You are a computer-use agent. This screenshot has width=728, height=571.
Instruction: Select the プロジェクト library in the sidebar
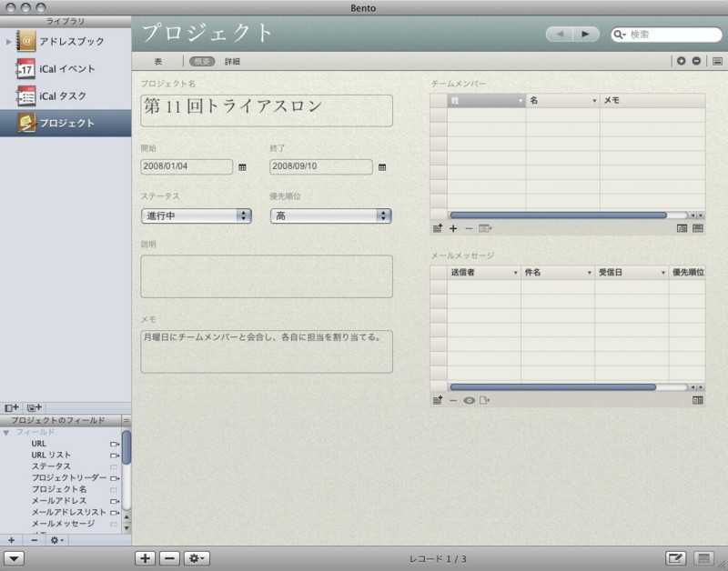[66, 125]
